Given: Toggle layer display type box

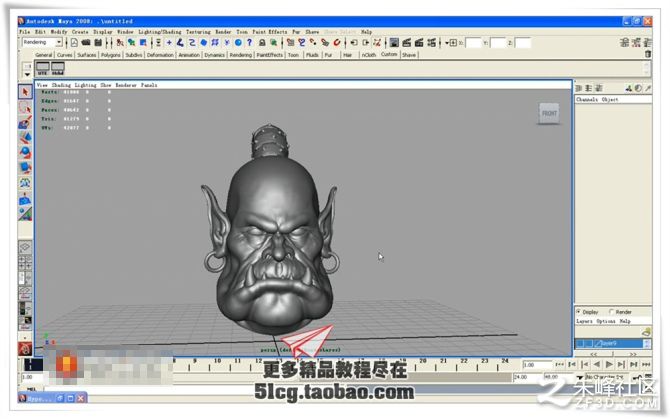Looking at the screenshot, I should pyautogui.click(x=589, y=343).
